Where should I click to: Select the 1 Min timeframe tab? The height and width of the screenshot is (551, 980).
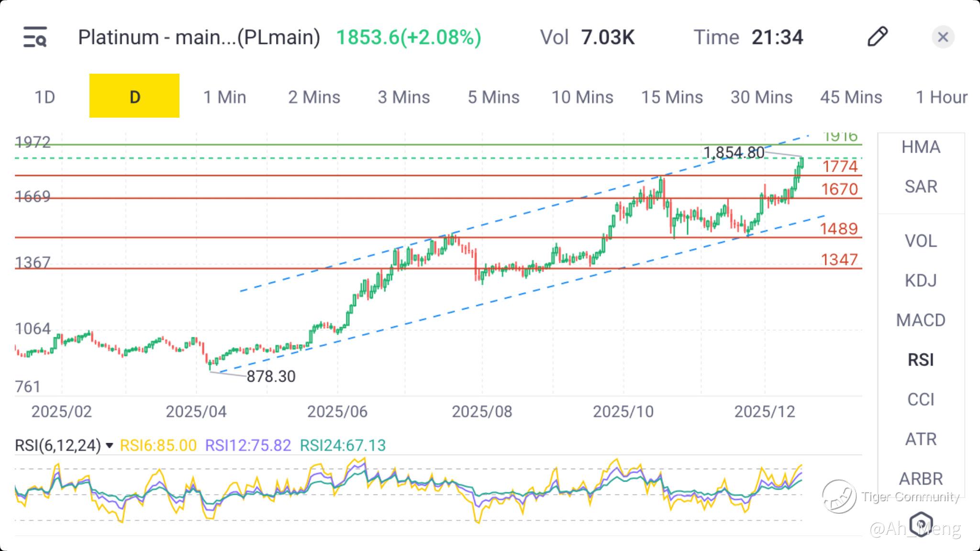[224, 97]
